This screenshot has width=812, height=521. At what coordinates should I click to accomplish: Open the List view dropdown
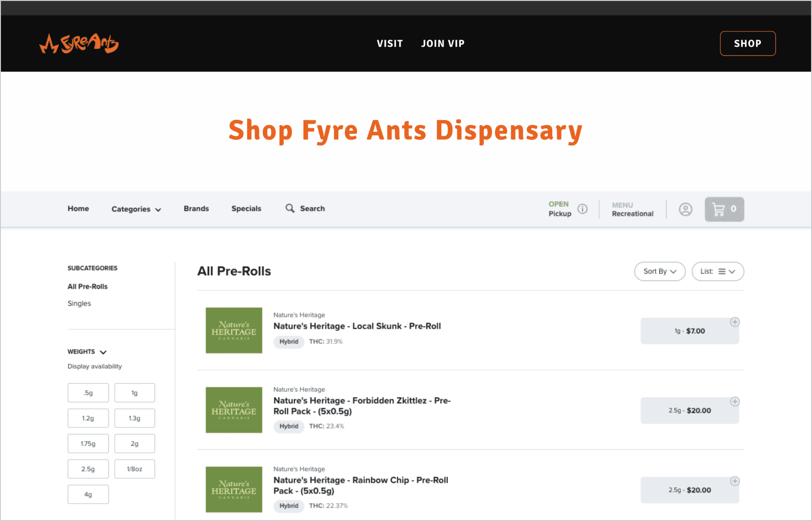[x=717, y=271]
